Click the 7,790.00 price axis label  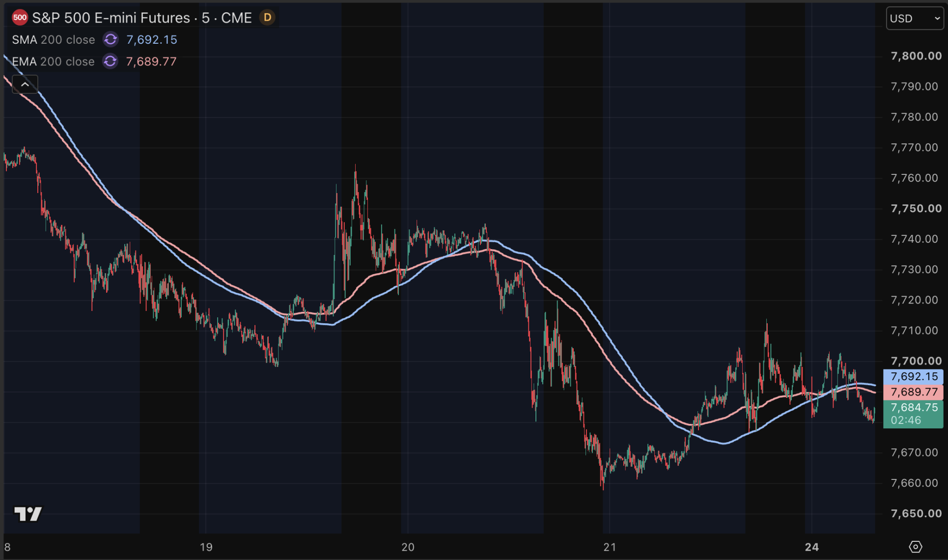(x=915, y=86)
